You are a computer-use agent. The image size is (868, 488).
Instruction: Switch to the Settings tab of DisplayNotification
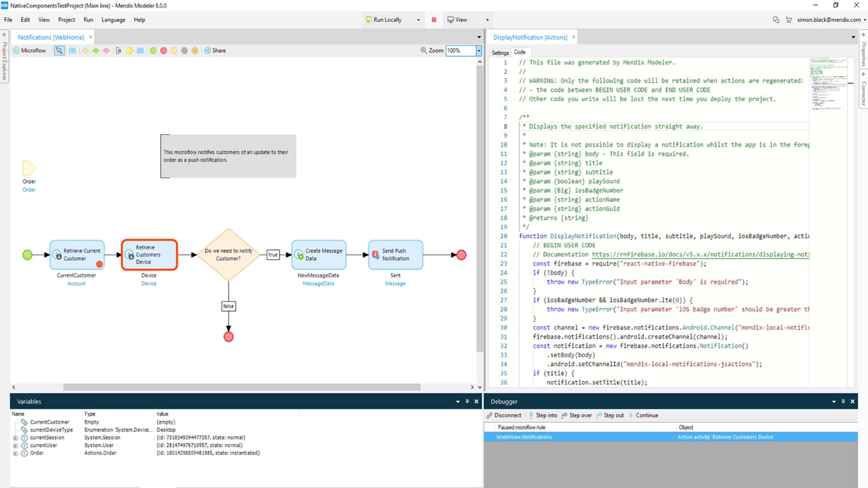click(500, 52)
